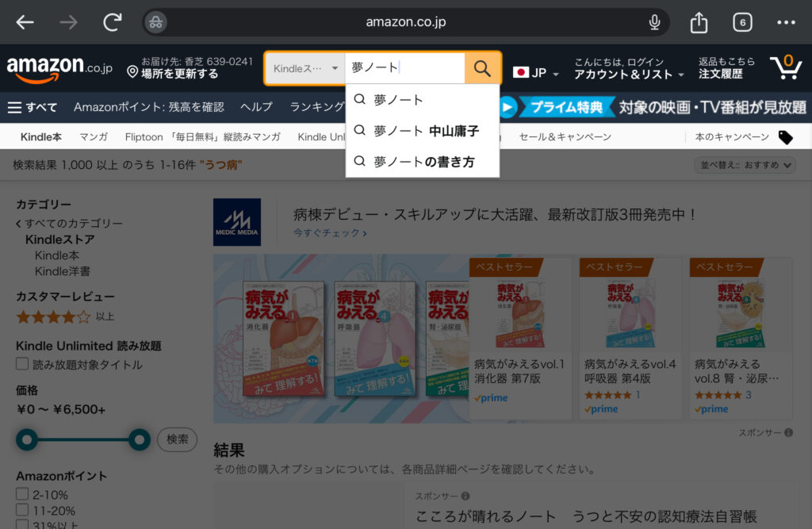Open the 並べ替え: おすすめ sort dropdown

tap(745, 165)
